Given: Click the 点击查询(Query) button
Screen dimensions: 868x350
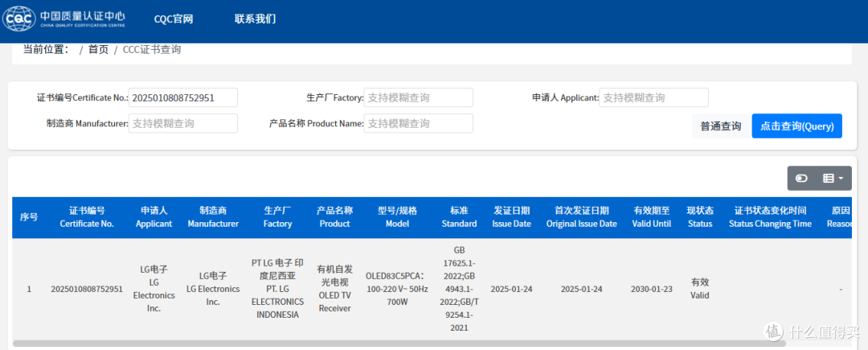Looking at the screenshot, I should (797, 126).
